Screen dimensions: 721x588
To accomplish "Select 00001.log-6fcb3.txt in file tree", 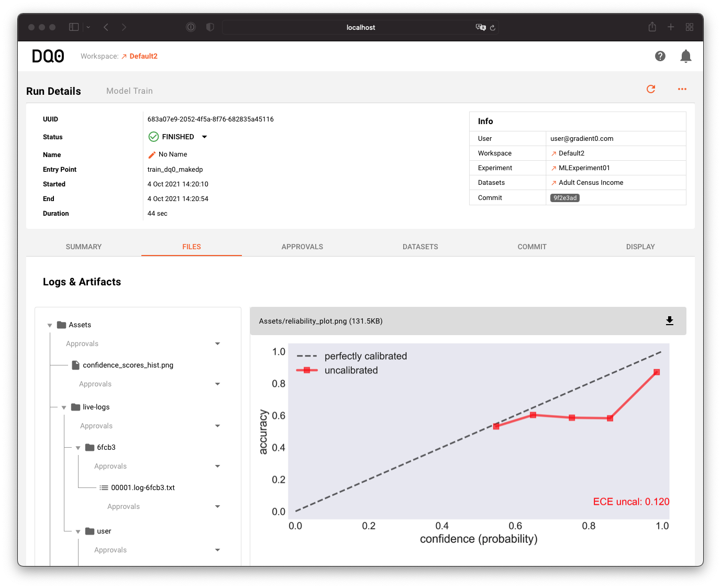I will click(x=143, y=487).
